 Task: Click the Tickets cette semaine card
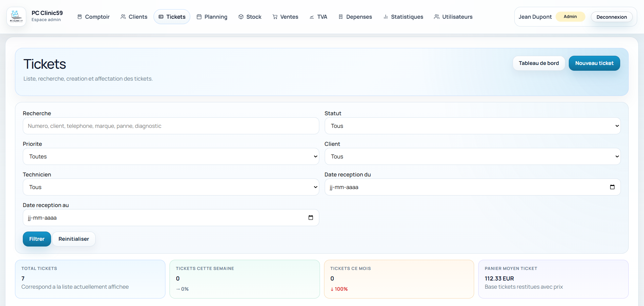click(245, 279)
